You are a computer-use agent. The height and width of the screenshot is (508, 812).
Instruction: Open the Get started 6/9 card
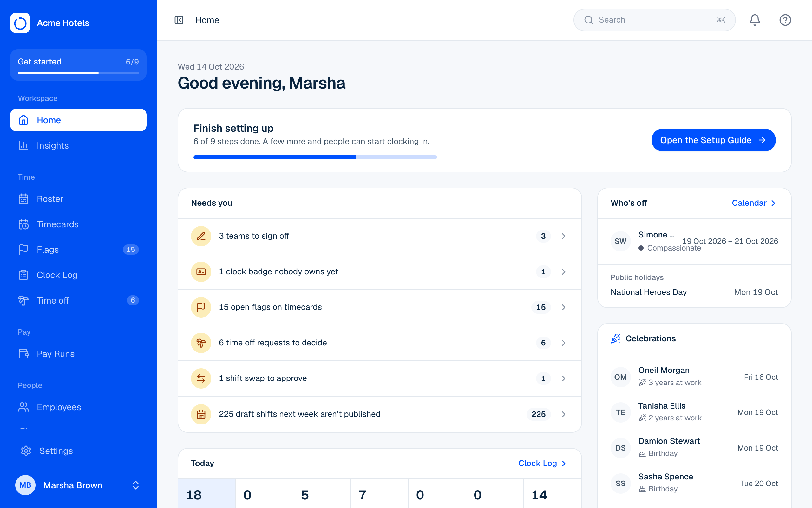click(x=78, y=65)
